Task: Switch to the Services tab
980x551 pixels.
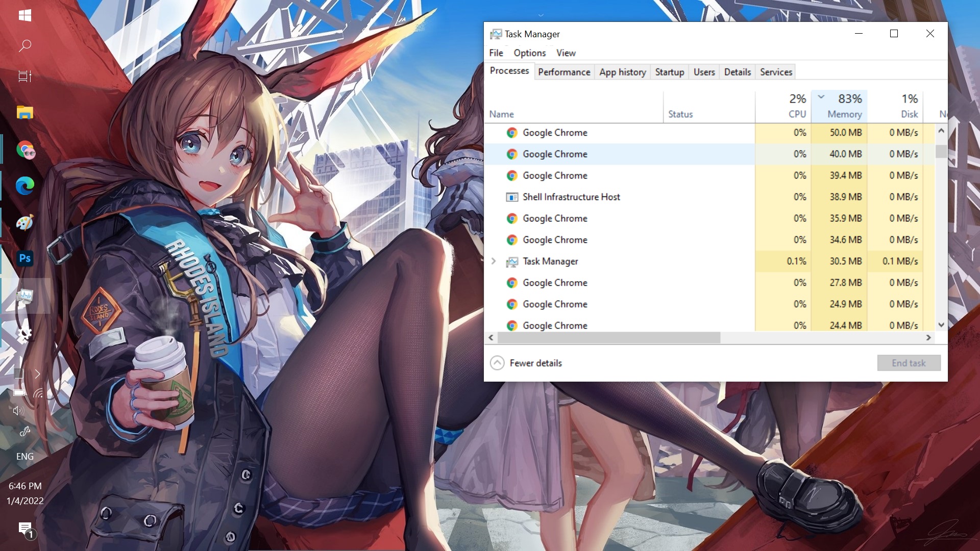Action: pyautogui.click(x=776, y=72)
